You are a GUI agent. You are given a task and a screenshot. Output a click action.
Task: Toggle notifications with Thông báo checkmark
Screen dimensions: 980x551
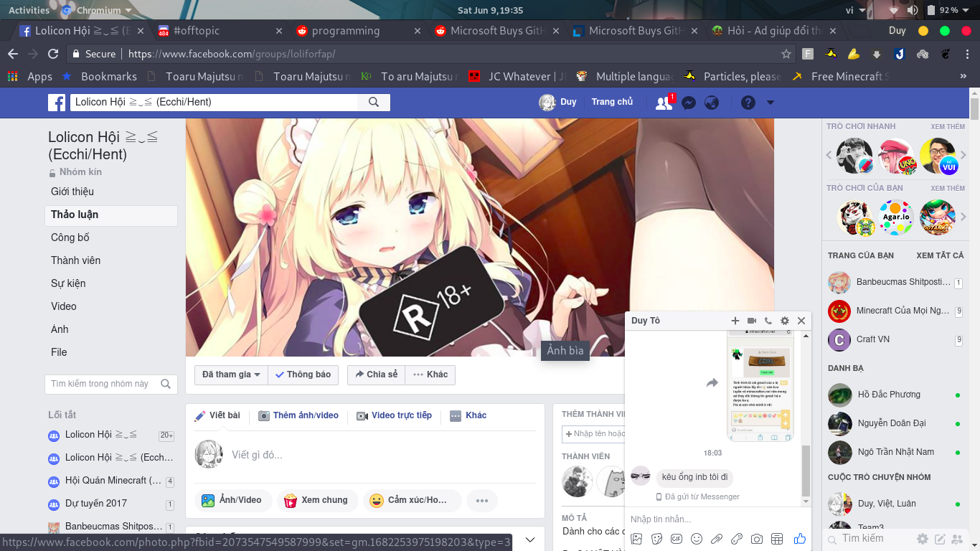(x=303, y=375)
